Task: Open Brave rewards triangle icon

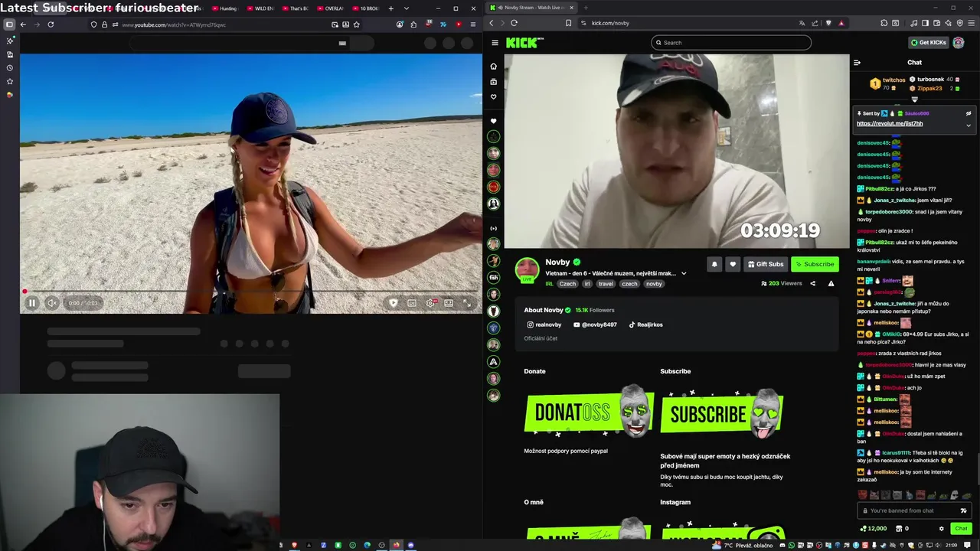Action: click(841, 23)
